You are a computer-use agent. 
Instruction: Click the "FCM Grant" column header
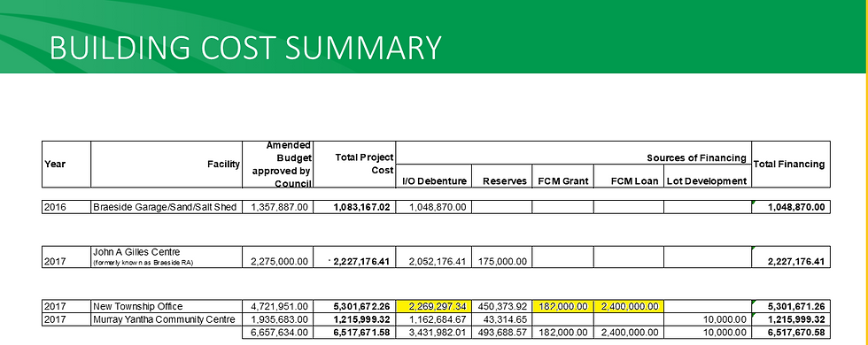pos(563,180)
